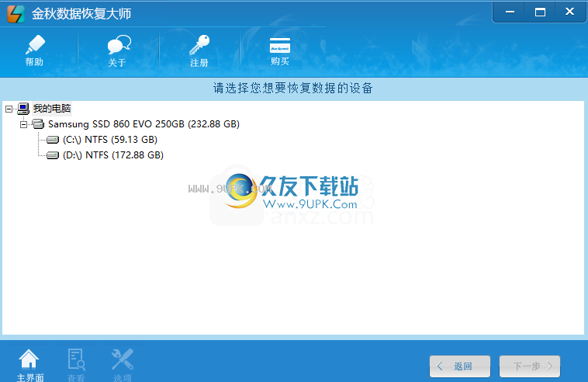Collapse the Samsung SSD 860 EVO node
Image resolution: width=588 pixels, height=382 pixels.
tap(23, 124)
